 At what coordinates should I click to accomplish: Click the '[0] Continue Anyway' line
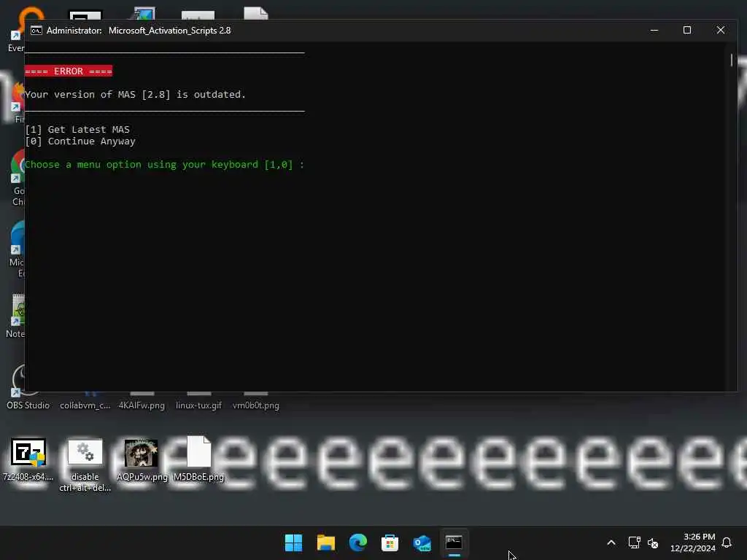pyautogui.click(x=80, y=141)
